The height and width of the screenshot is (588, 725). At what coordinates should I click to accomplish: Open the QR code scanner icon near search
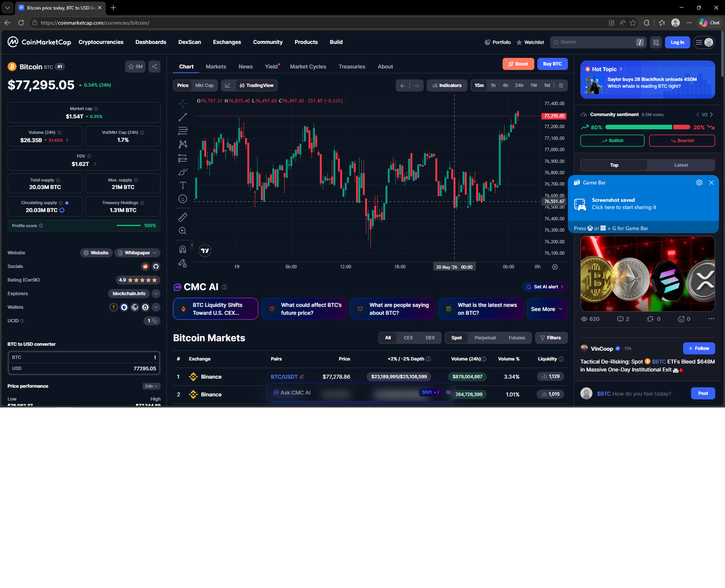656,42
